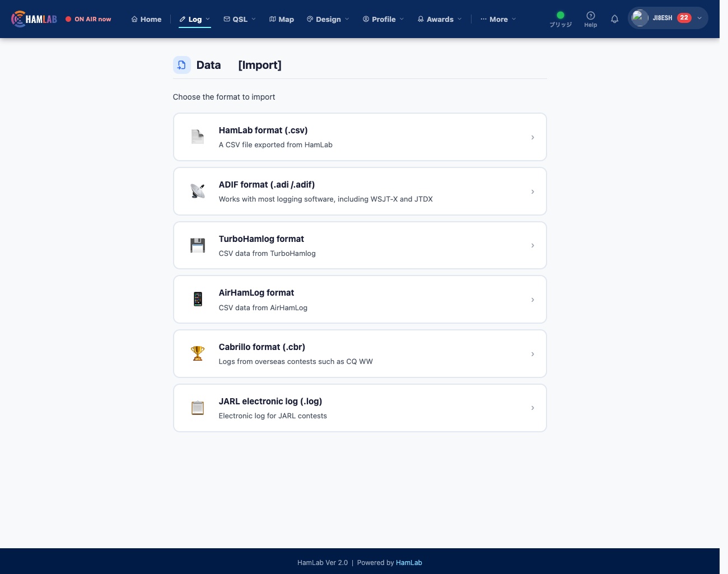Click the Data import page icon
This screenshot has height=574, width=728.
coord(181,65)
